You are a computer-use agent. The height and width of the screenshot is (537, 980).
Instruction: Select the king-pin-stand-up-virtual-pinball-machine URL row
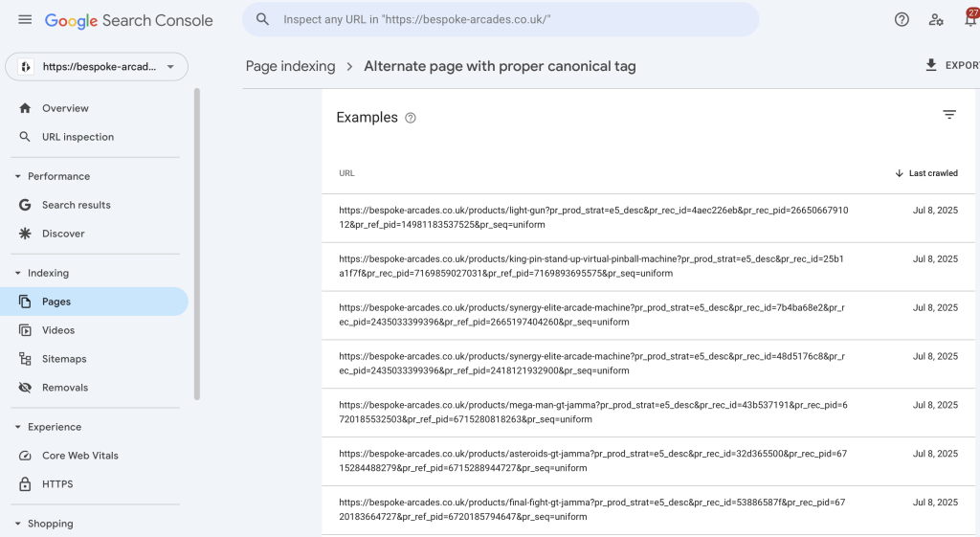click(648, 266)
